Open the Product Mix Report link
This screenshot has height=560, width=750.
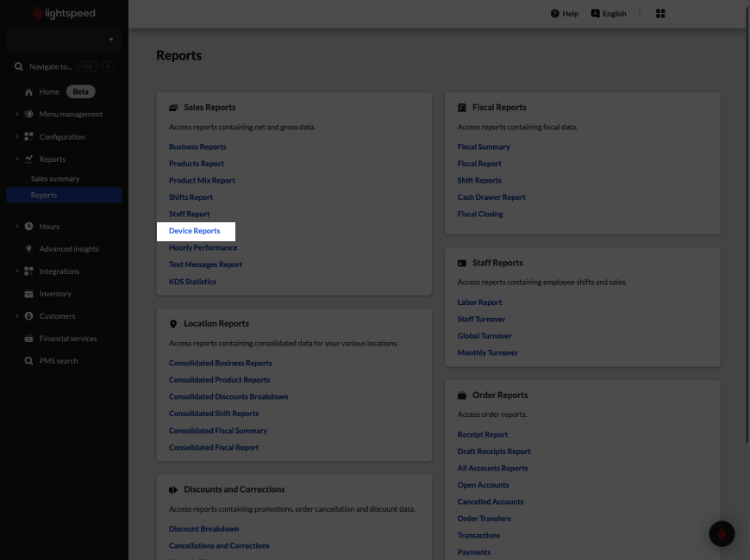tap(202, 180)
